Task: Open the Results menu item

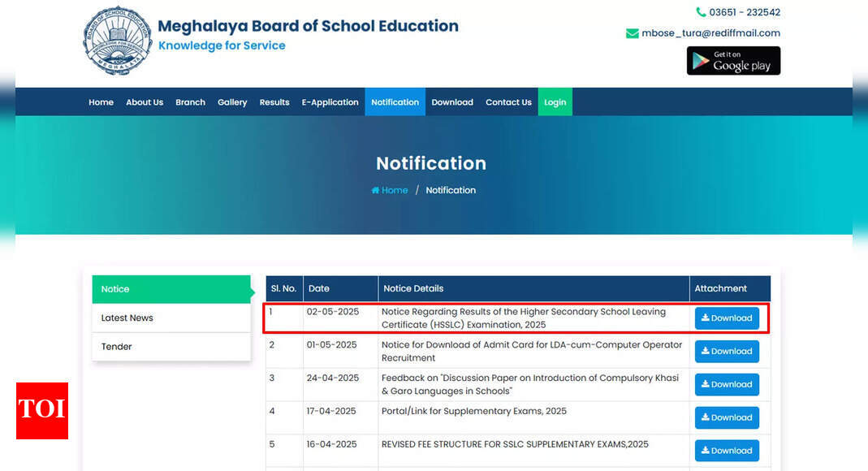Action: point(274,102)
